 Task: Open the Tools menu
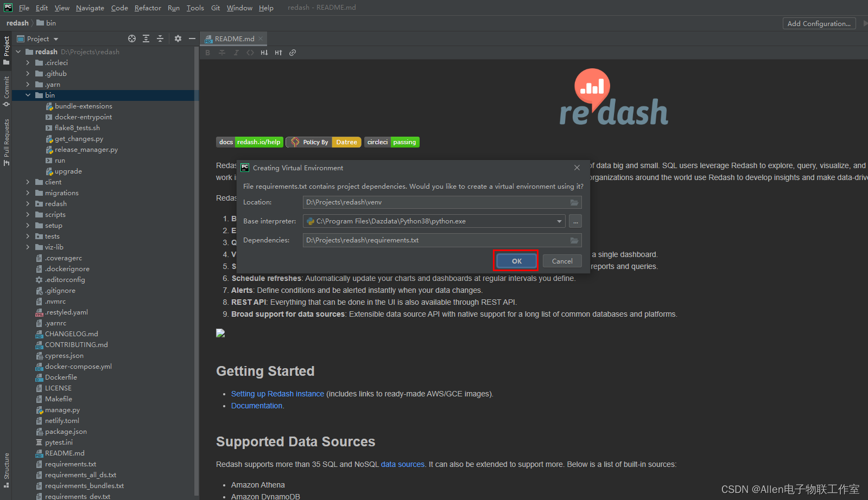point(195,8)
